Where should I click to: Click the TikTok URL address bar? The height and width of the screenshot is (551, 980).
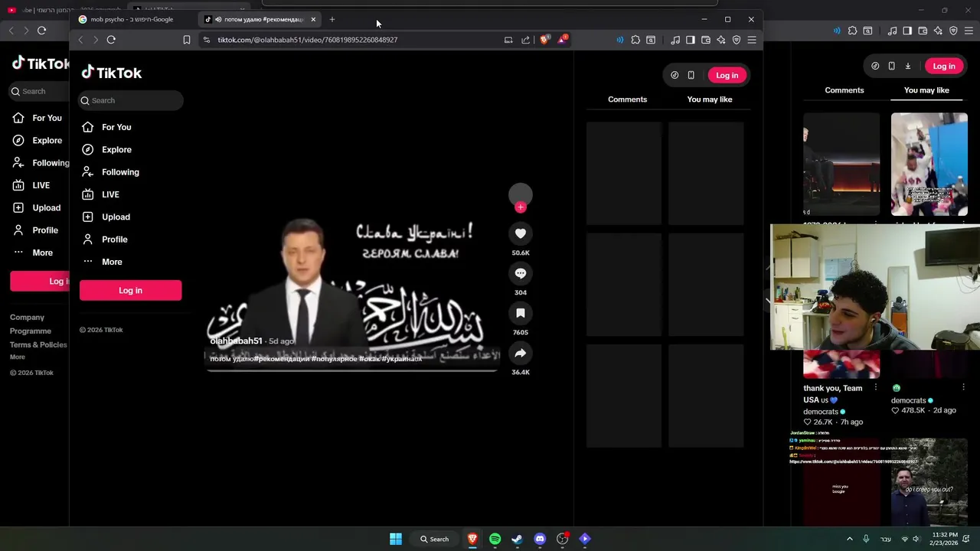tap(307, 40)
